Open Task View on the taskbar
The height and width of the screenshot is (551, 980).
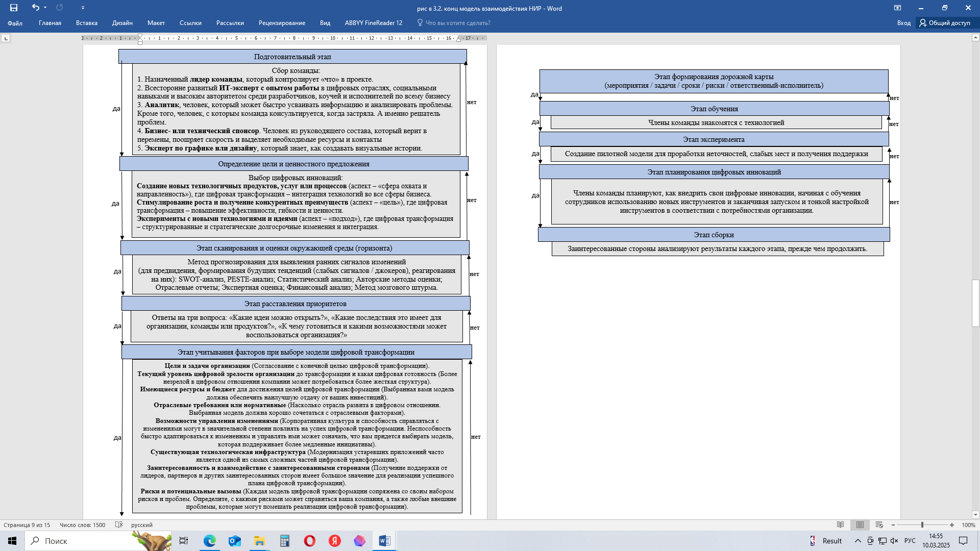click(x=184, y=541)
